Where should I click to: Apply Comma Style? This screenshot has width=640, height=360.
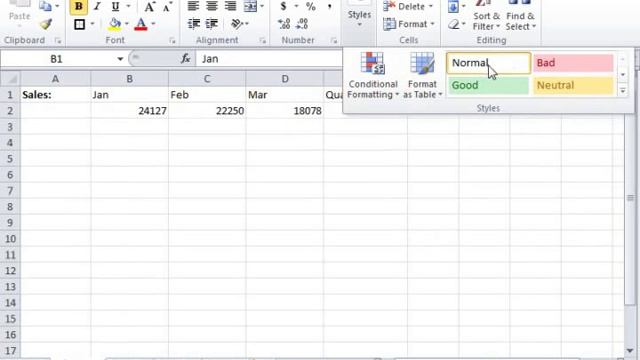tap(329, 6)
